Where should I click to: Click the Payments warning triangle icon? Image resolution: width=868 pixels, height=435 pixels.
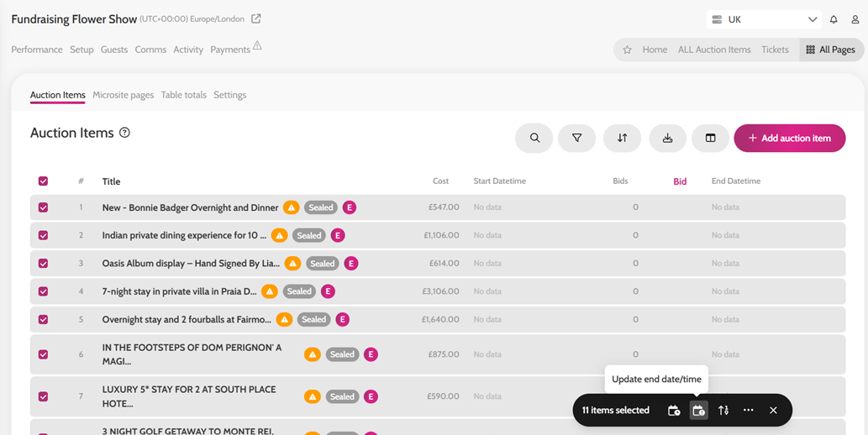click(257, 45)
